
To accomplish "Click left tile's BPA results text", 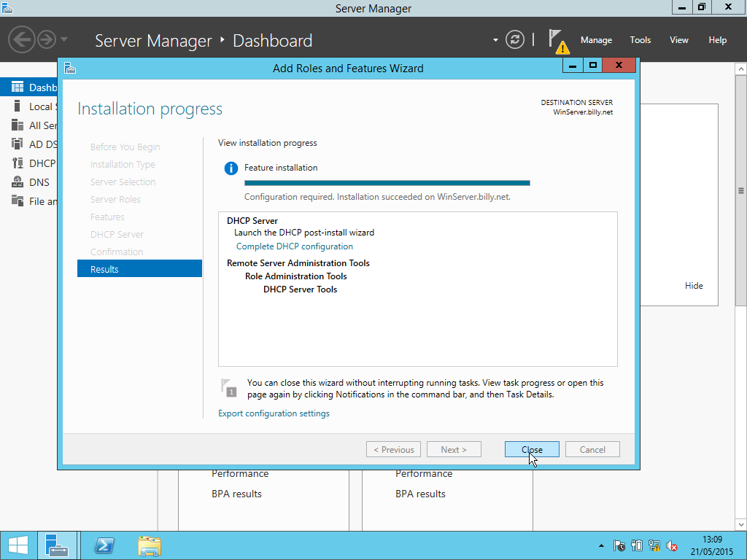I will pyautogui.click(x=236, y=494).
